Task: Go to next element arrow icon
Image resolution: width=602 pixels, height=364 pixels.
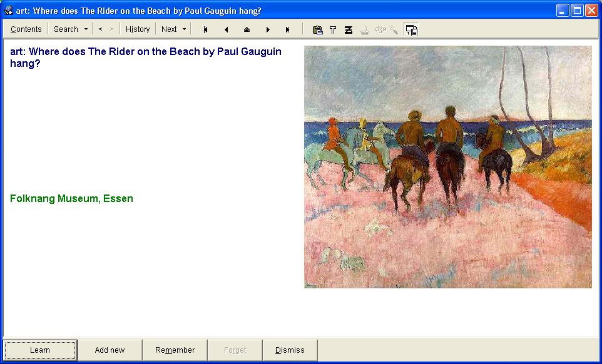Action: (x=268, y=29)
